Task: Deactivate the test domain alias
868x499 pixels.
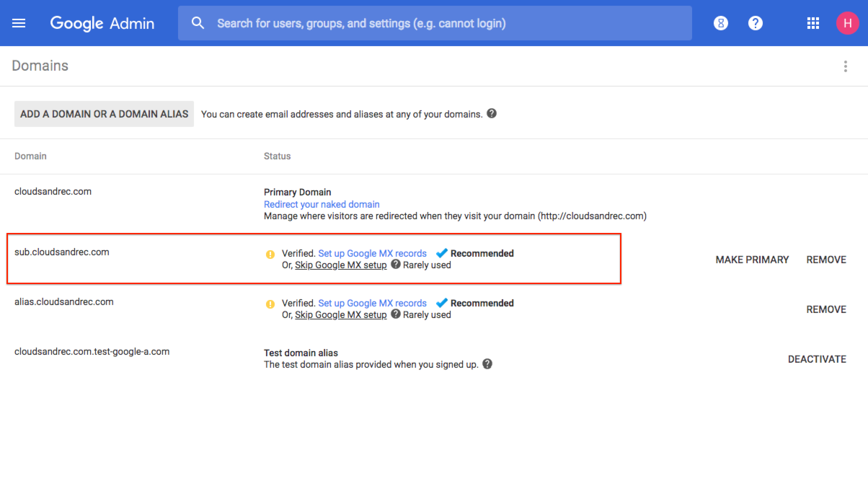Action: coord(817,359)
